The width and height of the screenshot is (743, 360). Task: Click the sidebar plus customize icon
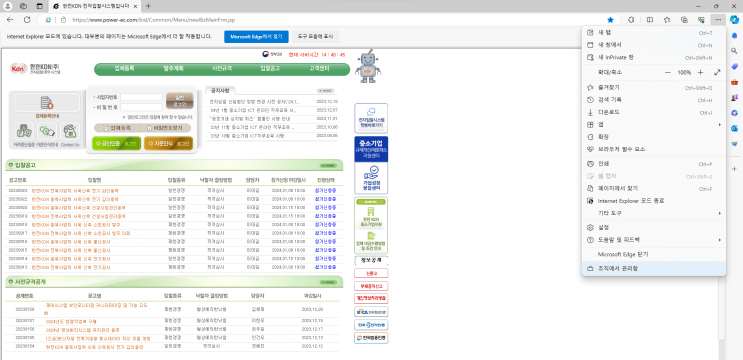(734, 169)
